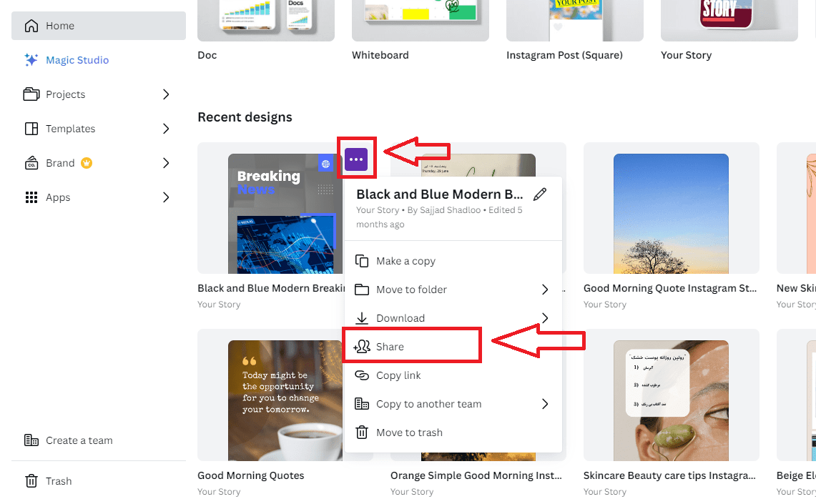Screen dimensions: 816x504
Task: Open the Good Morning Quotes coffee thumbnail
Action: [x=285, y=400]
